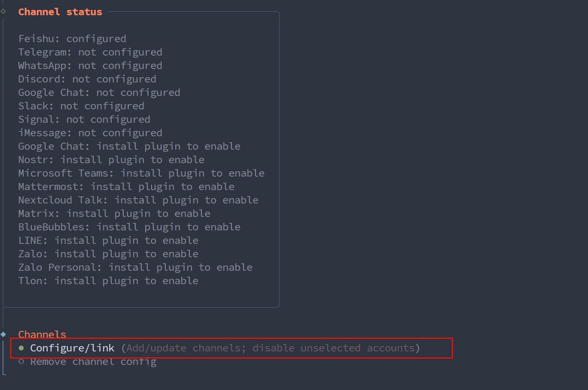Click the Nostr install plugin line
This screenshot has height=390, width=588.
click(111, 160)
